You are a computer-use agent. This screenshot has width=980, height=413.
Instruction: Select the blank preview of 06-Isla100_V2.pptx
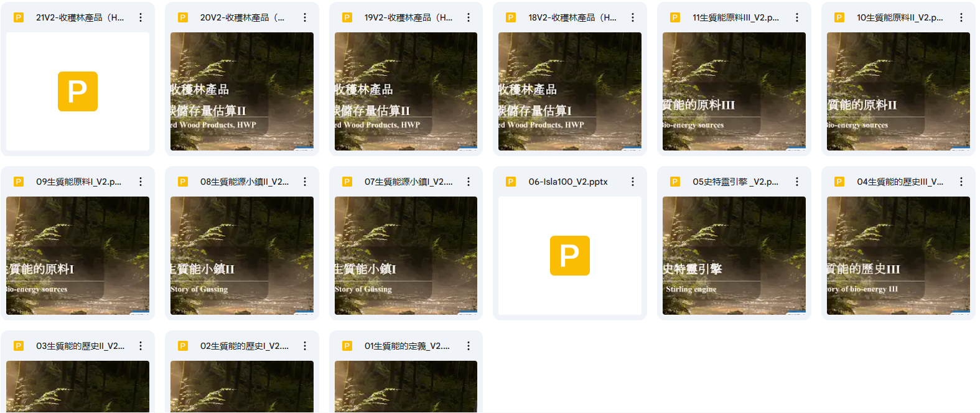coord(570,256)
